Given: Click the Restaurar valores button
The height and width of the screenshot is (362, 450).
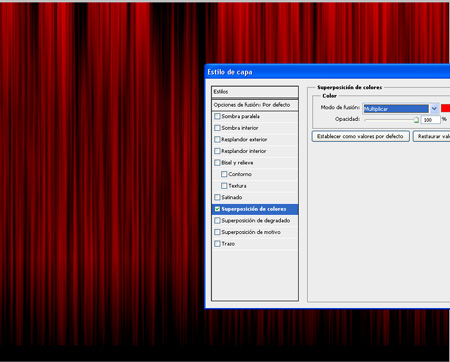Looking at the screenshot, I should coord(432,136).
